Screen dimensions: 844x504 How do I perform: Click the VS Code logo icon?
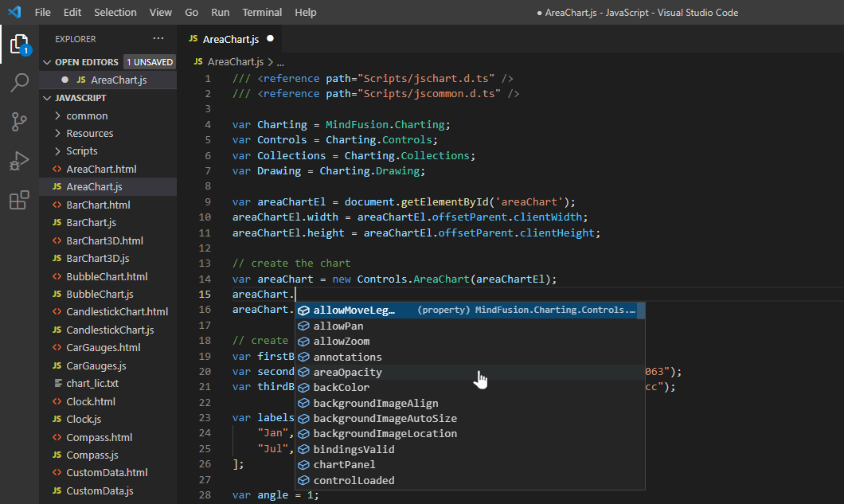tap(14, 12)
